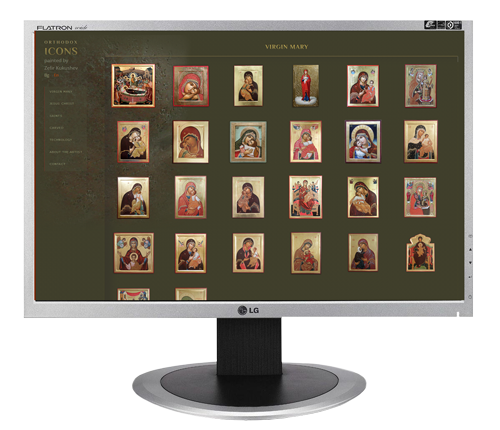Screen dimensions: 500x430
Task: Open the standing Virgin in red thumbnail
Action: pyautogui.click(x=306, y=86)
